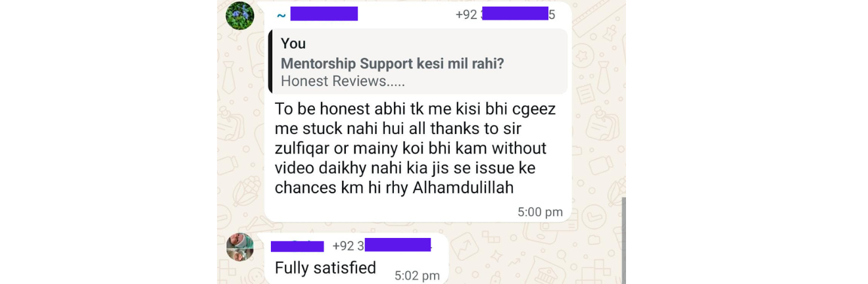The image size is (868, 284).
Task: Click the first sender's redacted name
Action: click(324, 14)
